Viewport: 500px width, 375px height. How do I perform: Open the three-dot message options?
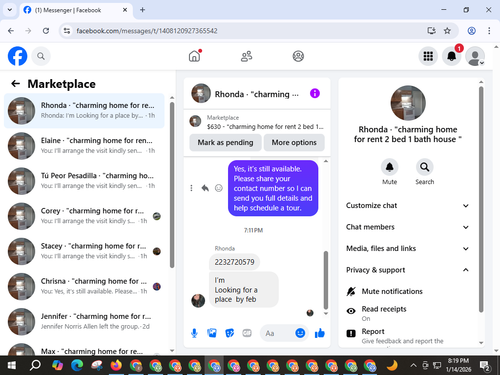pyautogui.click(x=191, y=188)
